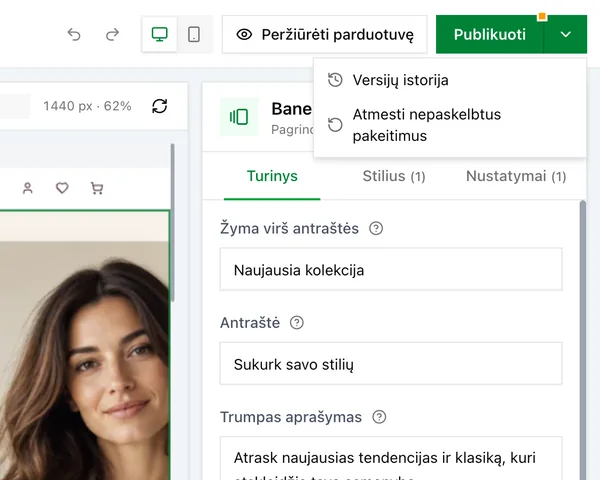Switch to mobile preview mode
This screenshot has height=480, width=600.
pyautogui.click(x=194, y=34)
